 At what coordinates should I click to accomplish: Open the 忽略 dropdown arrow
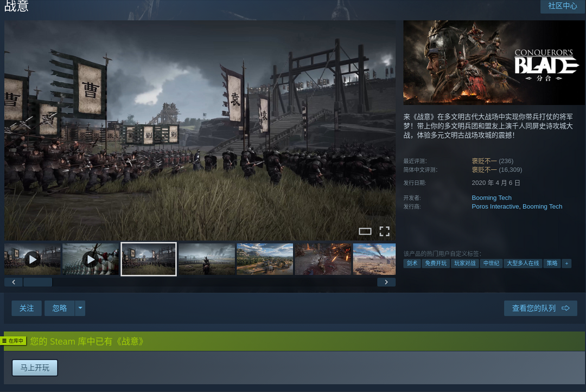(80, 309)
